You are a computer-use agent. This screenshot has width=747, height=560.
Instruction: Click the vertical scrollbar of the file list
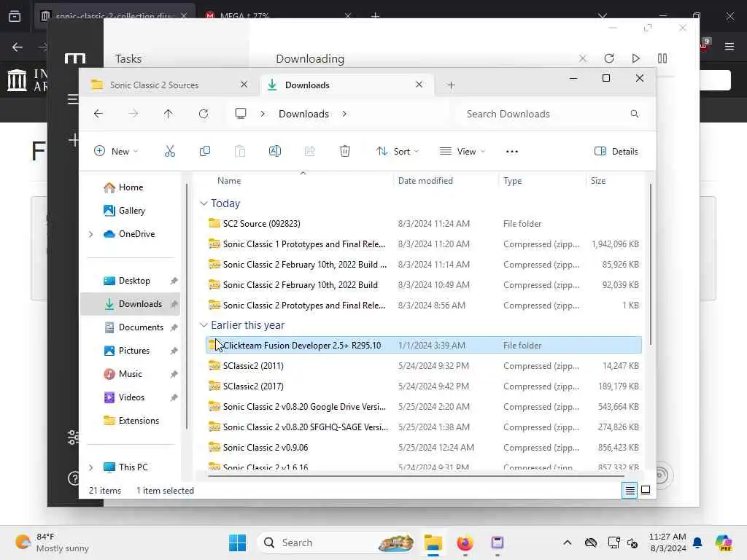[x=650, y=264]
